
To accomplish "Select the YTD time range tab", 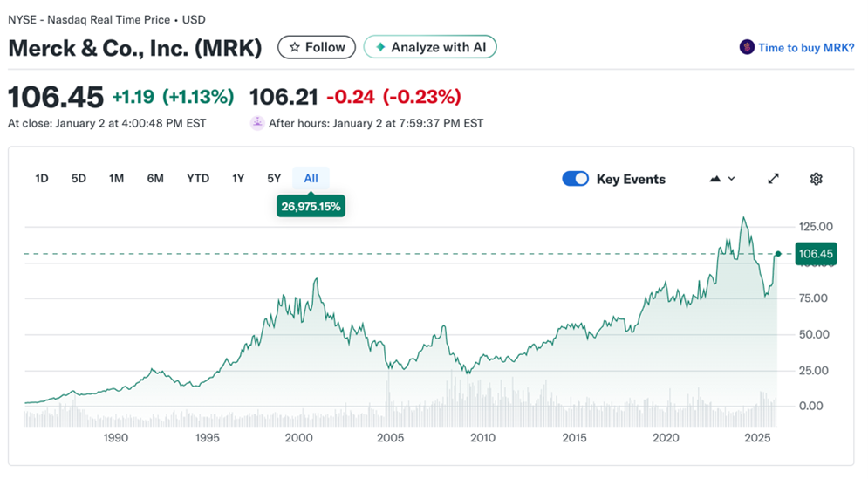I will (x=198, y=178).
